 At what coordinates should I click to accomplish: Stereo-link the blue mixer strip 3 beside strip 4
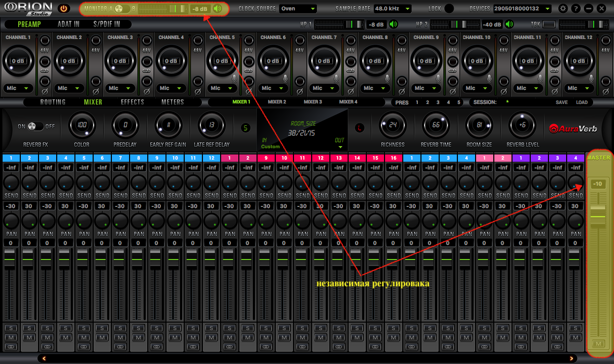[x=47, y=347]
